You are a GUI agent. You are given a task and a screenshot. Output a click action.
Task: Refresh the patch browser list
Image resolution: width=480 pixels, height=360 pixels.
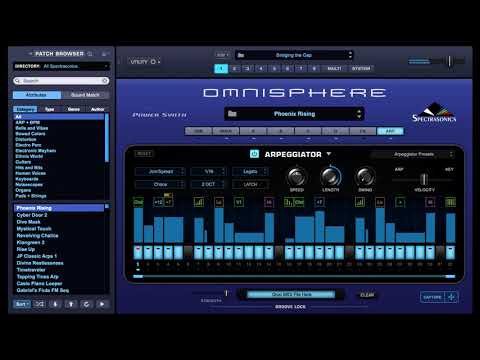tap(86, 304)
